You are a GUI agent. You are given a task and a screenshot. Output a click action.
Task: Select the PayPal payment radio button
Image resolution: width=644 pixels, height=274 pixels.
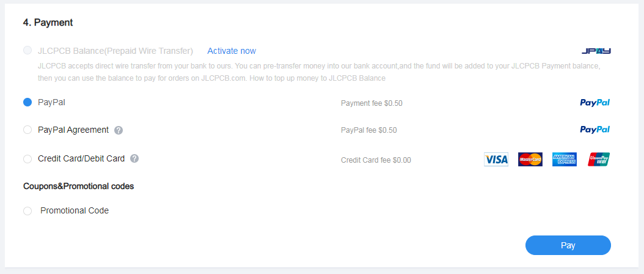[x=27, y=103]
